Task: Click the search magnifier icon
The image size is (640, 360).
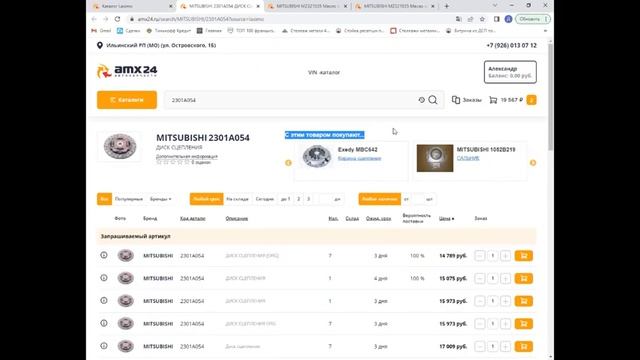Action: pyautogui.click(x=433, y=100)
